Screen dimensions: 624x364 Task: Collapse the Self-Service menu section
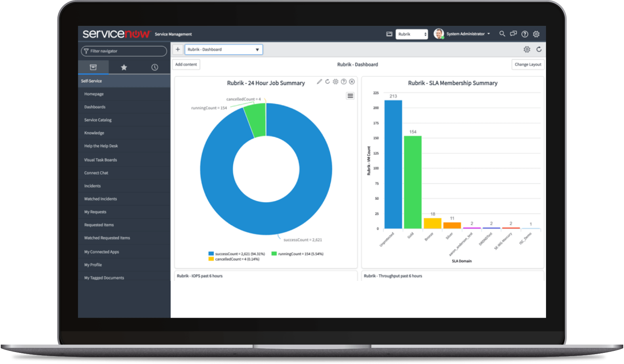coord(124,81)
